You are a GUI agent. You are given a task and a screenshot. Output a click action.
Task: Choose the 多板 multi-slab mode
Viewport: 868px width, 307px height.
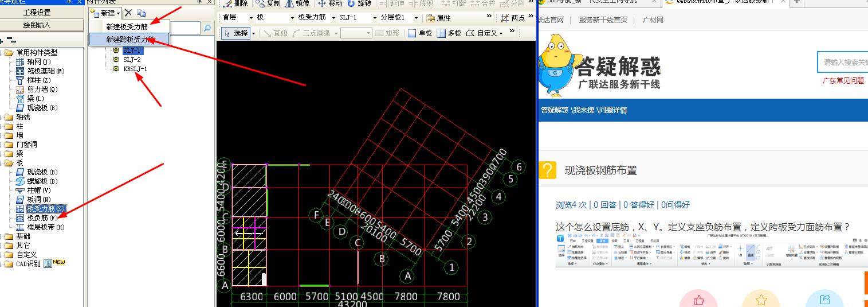449,33
